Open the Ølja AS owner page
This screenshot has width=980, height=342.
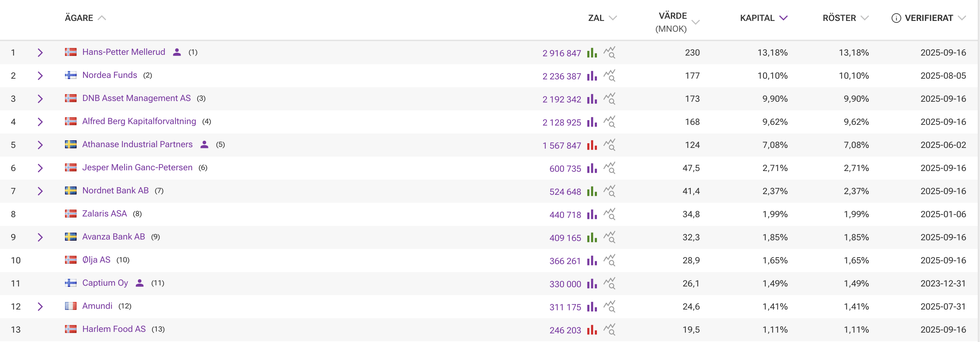pyautogui.click(x=96, y=260)
